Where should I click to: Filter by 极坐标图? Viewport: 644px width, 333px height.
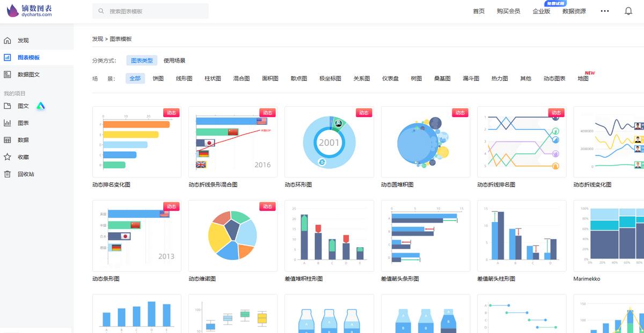(x=330, y=78)
